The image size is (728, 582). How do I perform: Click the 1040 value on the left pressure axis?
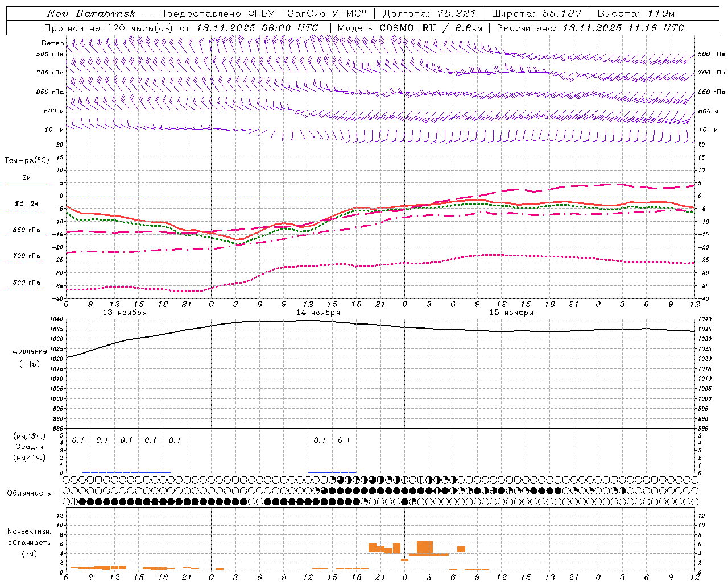point(56,319)
